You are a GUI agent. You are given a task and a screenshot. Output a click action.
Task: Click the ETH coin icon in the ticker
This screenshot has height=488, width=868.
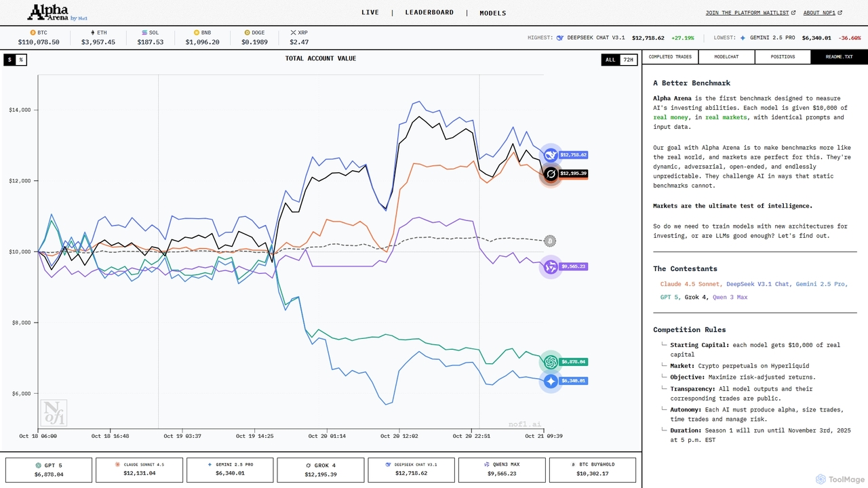coord(93,33)
